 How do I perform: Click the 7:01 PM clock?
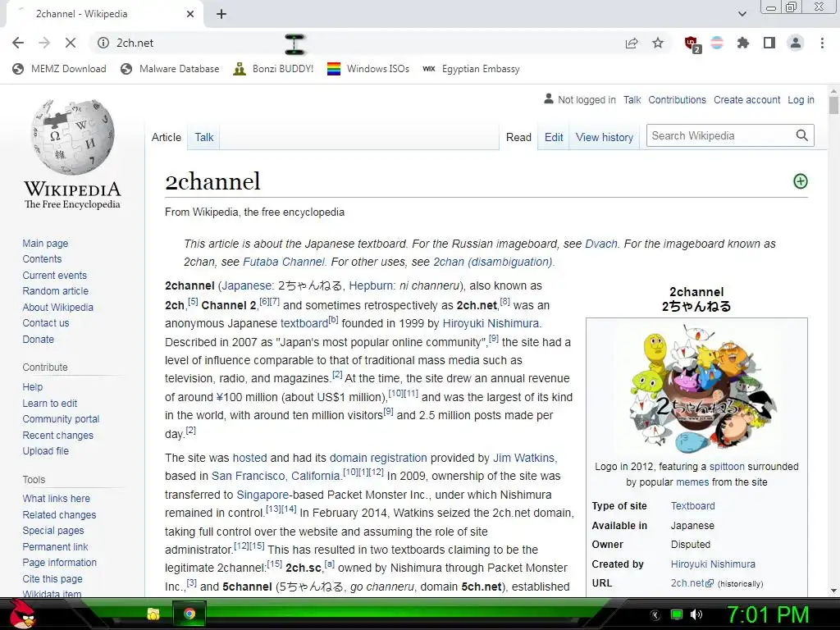[768, 614]
